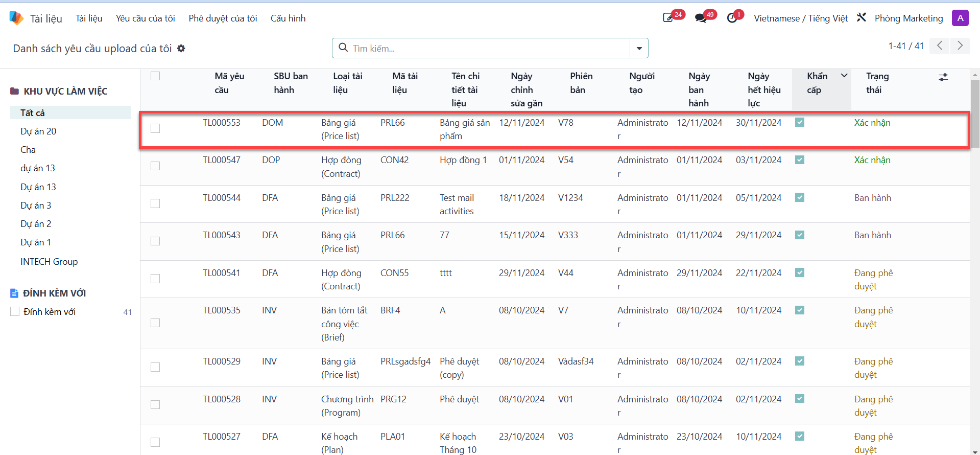Screen dimensions: 980x455
Task: Select Tất cả in the workspace list
Action: pyautogui.click(x=70, y=112)
